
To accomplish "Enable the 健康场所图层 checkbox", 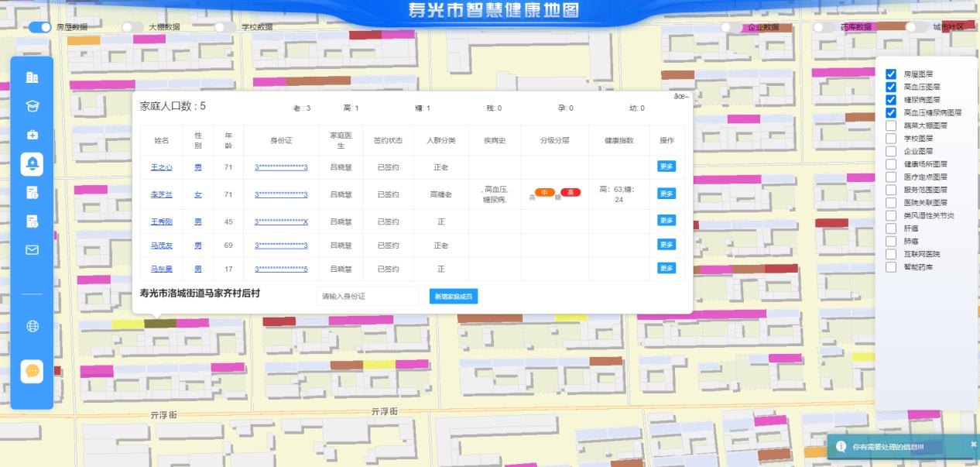I will pos(890,164).
